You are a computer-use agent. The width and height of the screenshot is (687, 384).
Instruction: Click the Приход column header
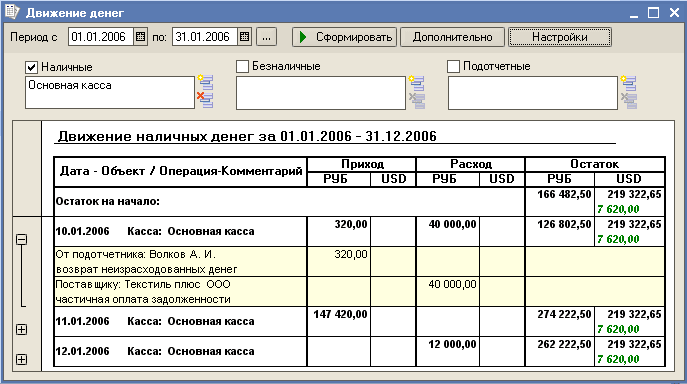(x=362, y=164)
